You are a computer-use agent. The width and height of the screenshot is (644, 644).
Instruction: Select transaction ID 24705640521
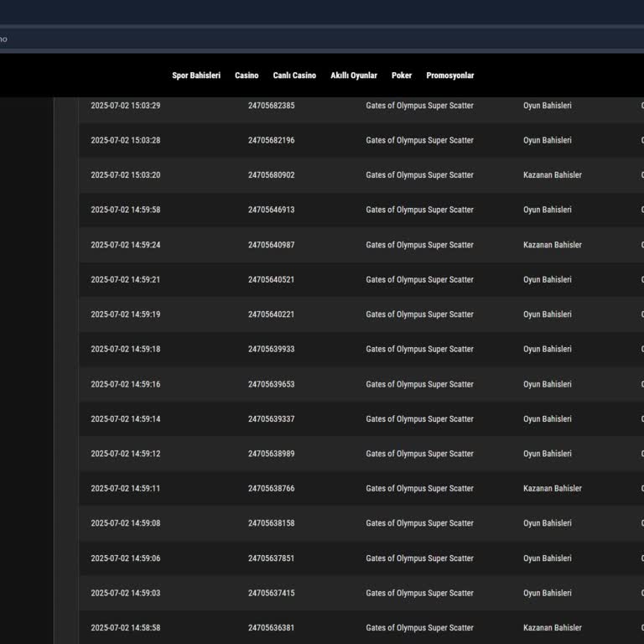[x=271, y=279]
